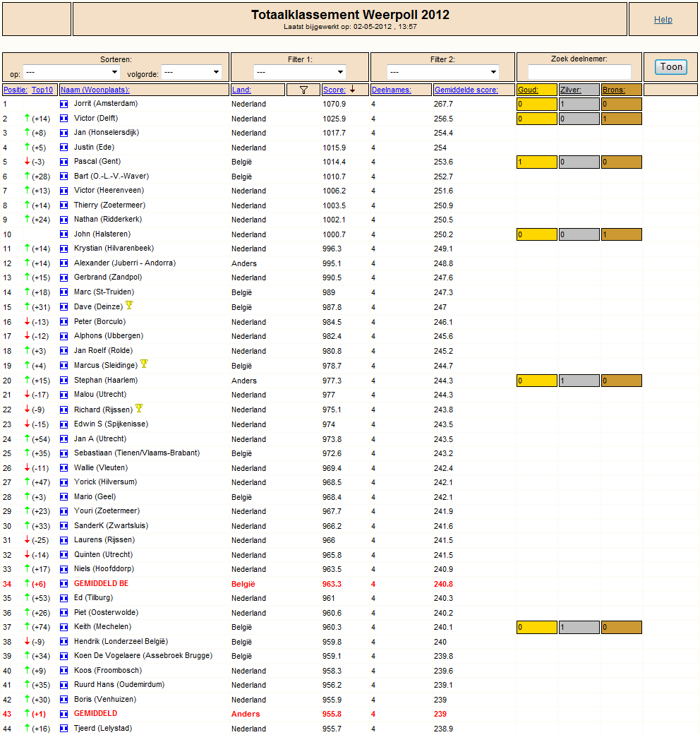The image size is (700, 735).
Task: Click the name Gerbrand (Zandpol)
Action: tap(108, 277)
